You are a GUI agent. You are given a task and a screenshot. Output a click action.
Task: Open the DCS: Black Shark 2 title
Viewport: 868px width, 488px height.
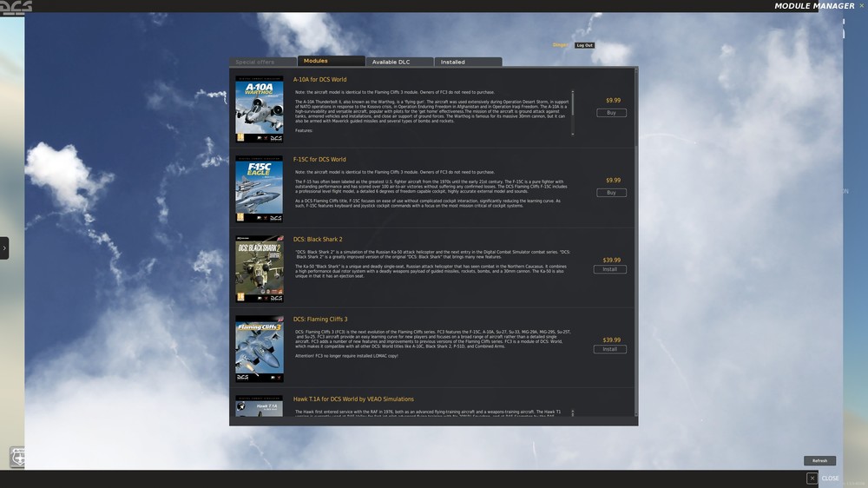(318, 240)
